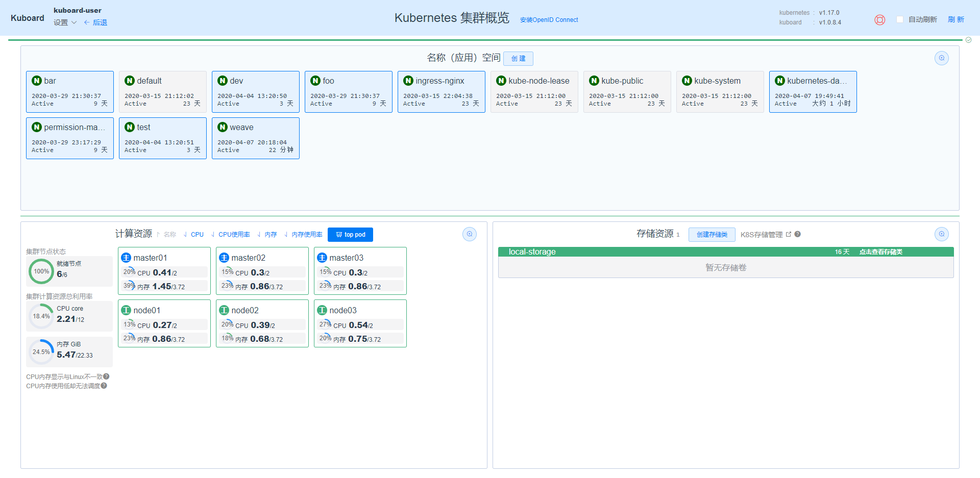Open the K8S存储管理 external link
Viewport: 980px width, 478px height.
pyautogui.click(x=766, y=235)
